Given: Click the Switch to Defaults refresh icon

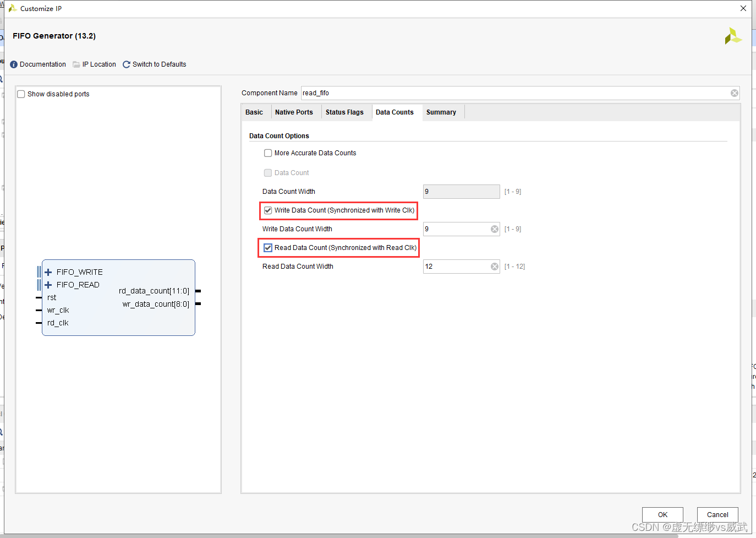Looking at the screenshot, I should [127, 64].
